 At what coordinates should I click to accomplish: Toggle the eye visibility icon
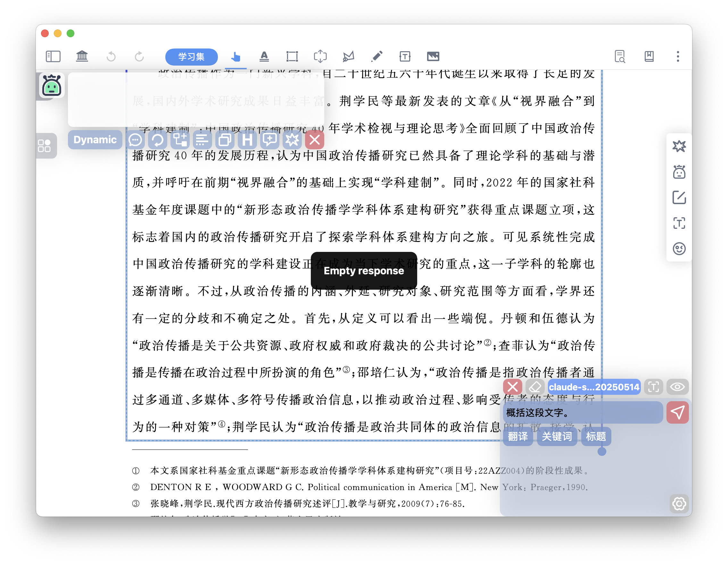tap(677, 387)
